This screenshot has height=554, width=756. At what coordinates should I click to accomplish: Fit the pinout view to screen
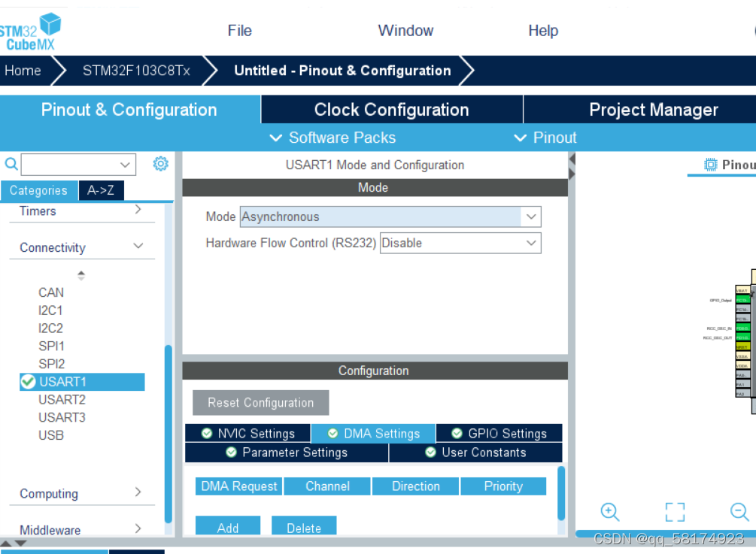pos(675,512)
